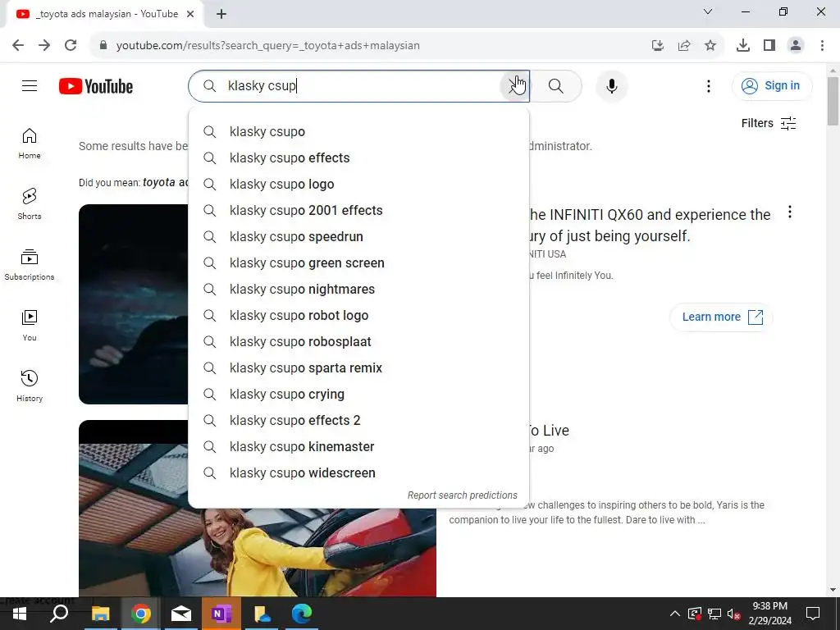The image size is (840, 630).
Task: Open Windows taskbar search
Action: (x=59, y=614)
